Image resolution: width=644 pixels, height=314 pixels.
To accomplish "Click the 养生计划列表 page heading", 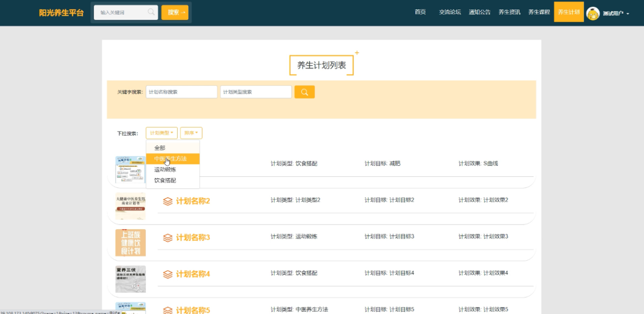I will 321,66.
